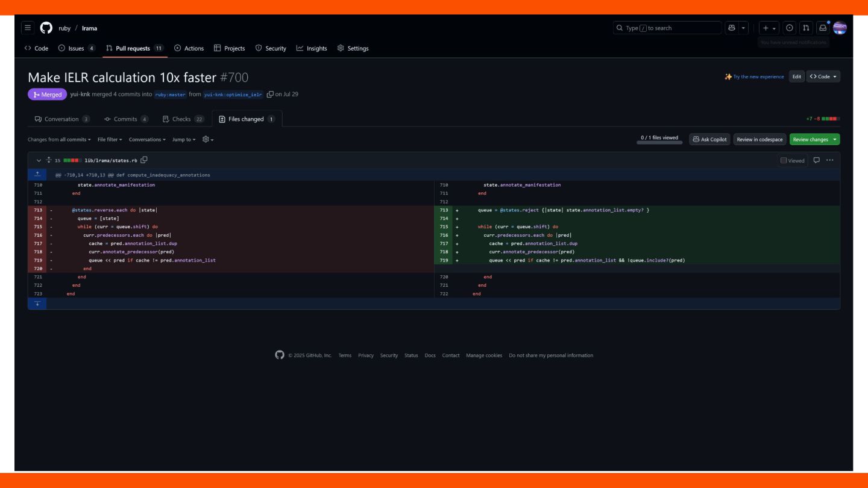Expand diff upward arrow above line 710
The height and width of the screenshot is (488, 868).
click(x=37, y=175)
